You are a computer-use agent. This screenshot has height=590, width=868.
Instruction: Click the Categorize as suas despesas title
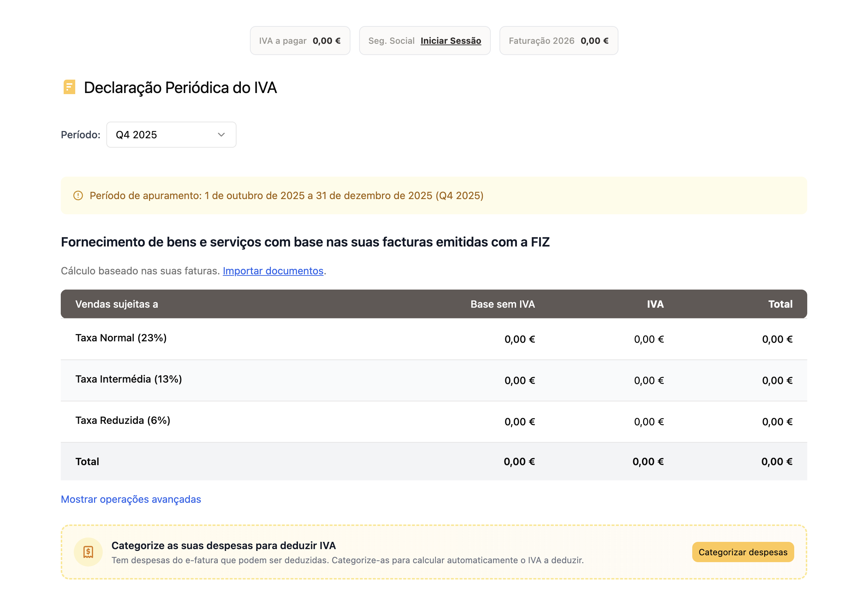[x=224, y=545]
